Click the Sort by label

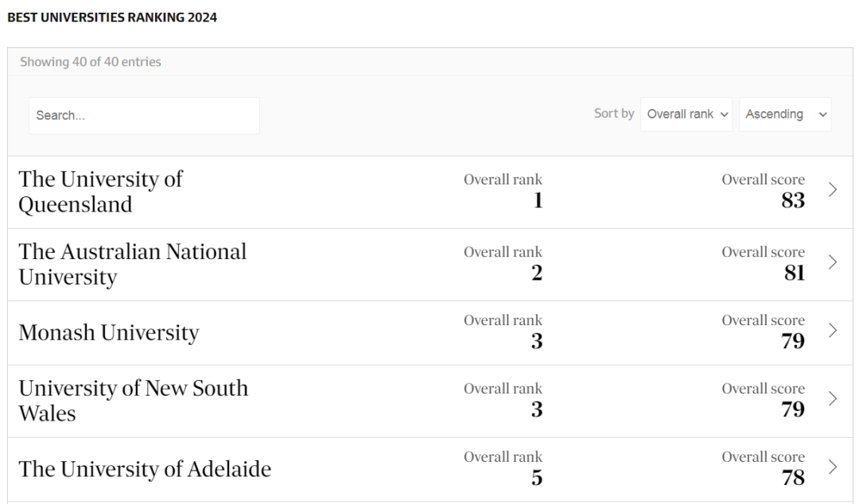tap(614, 114)
